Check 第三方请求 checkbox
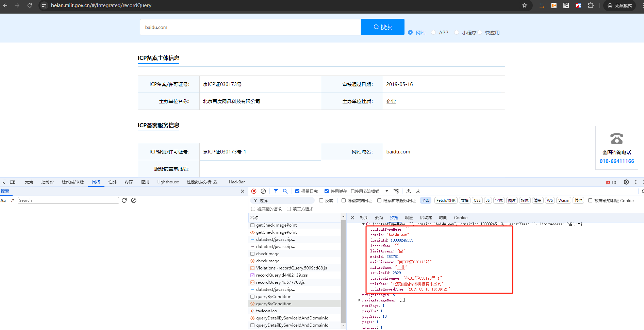 click(289, 209)
